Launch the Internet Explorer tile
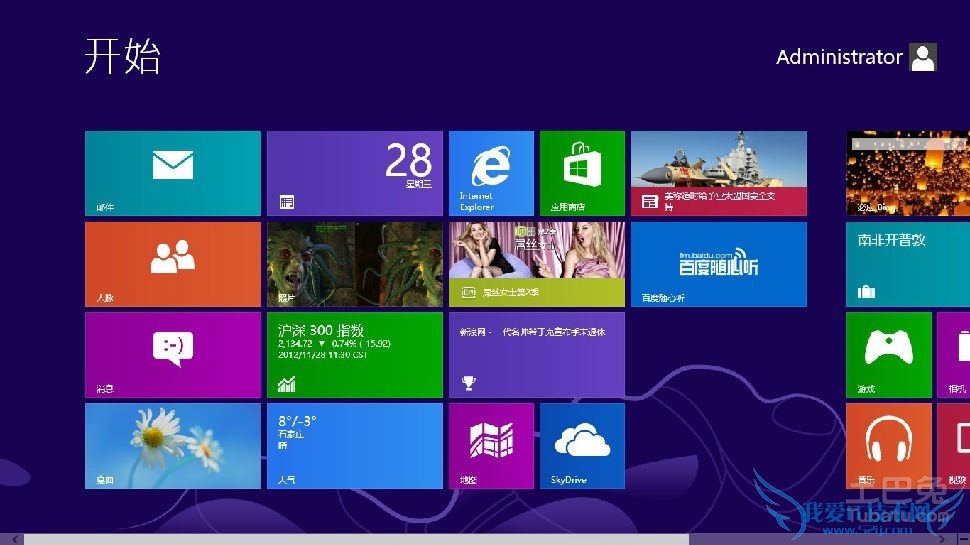 point(491,173)
